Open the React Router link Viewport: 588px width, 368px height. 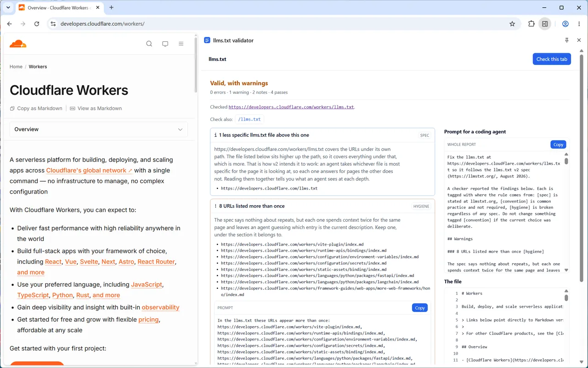pyautogui.click(x=156, y=262)
